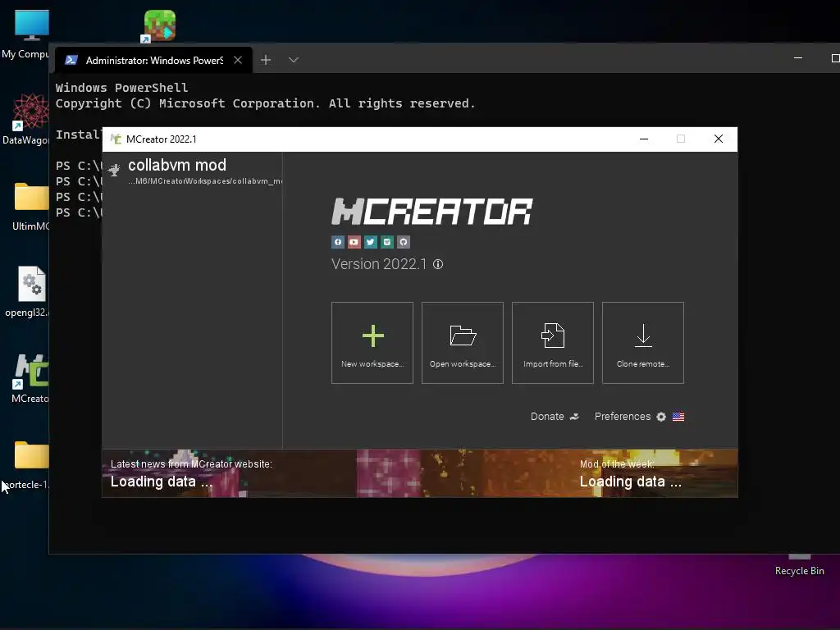Click the Donate link
The width and height of the screenshot is (840, 630).
[x=555, y=416]
